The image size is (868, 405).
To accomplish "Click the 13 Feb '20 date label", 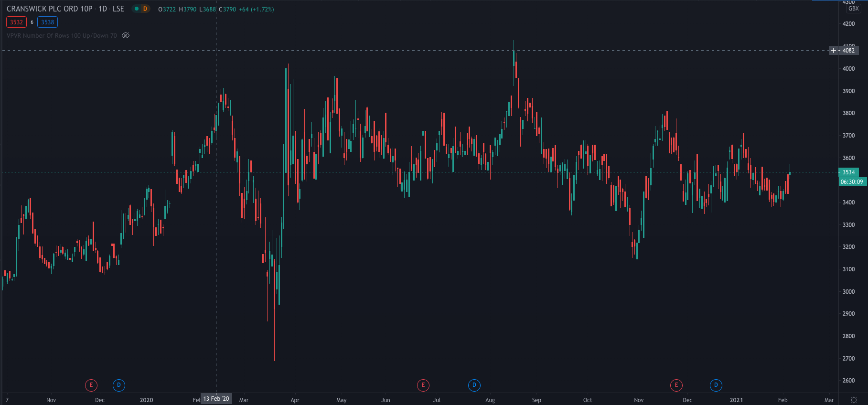I will point(216,399).
